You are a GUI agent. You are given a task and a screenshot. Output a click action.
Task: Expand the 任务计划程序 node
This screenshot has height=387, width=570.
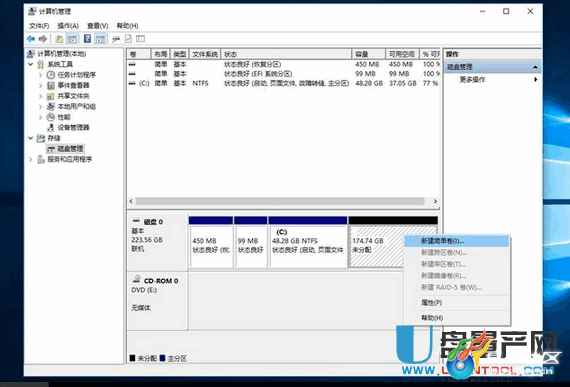[40, 75]
